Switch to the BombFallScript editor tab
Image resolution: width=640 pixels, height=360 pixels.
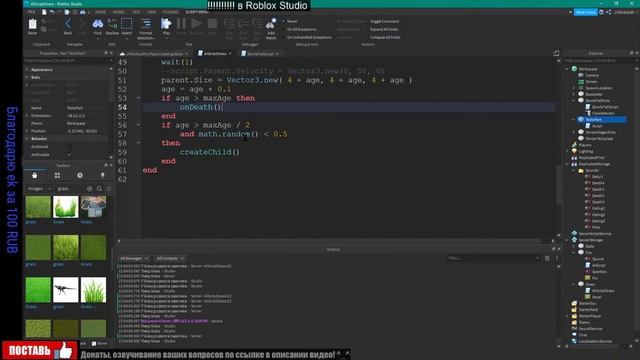tap(260, 54)
